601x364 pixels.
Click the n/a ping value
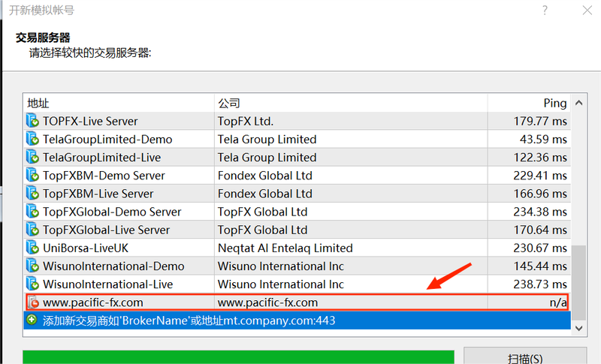[558, 302]
